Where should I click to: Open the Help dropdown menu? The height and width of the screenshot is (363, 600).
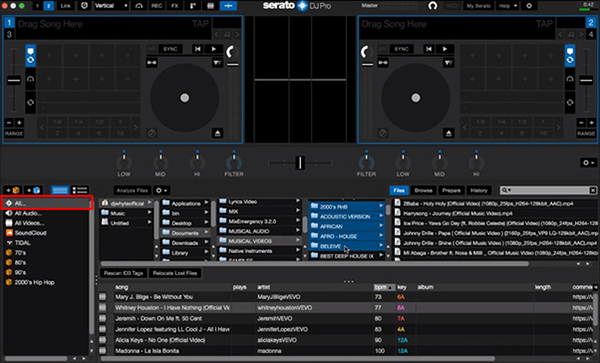tap(507, 6)
